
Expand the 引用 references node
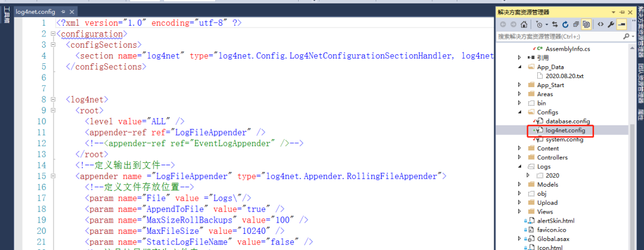click(519, 58)
